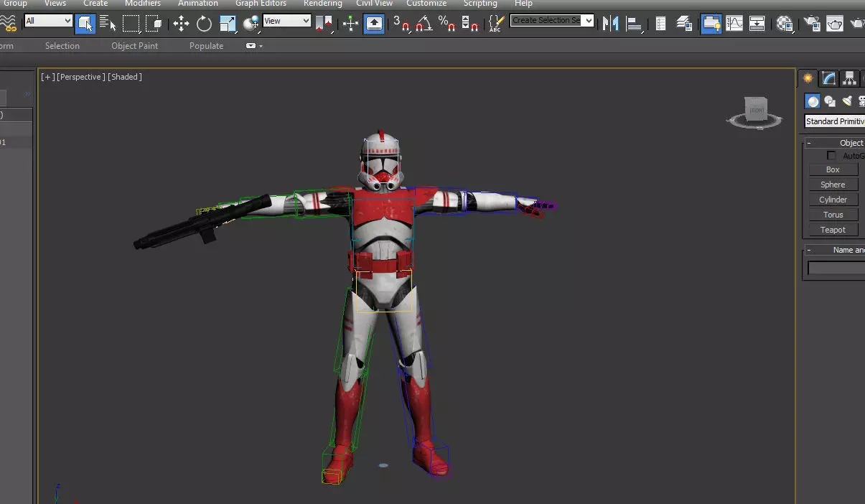Toggle Percent Snap
Viewport: 865px width, 504px height.
point(446,24)
